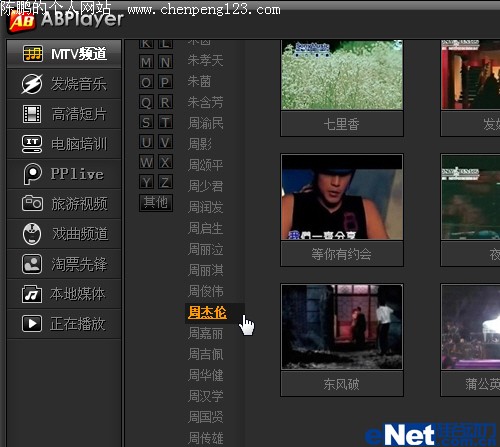This screenshot has width=500, height=447.
Task: Play the 东风破 video thumbnail
Action: coord(342,327)
